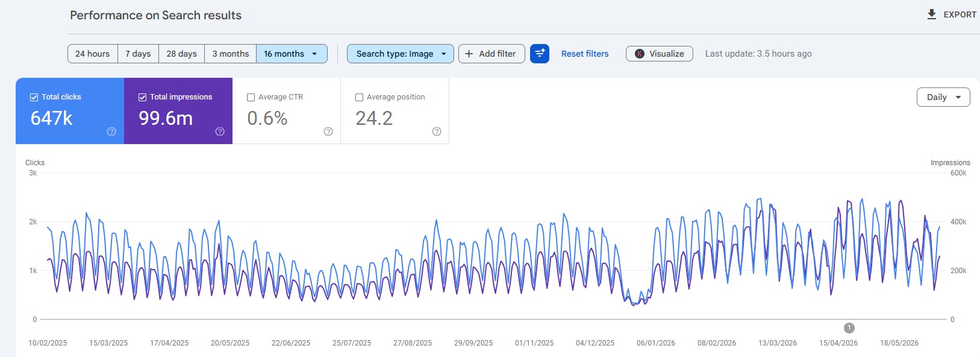Viewport: 980px width, 357px height.
Task: Click help icon on Total clicks card
Action: point(111,131)
